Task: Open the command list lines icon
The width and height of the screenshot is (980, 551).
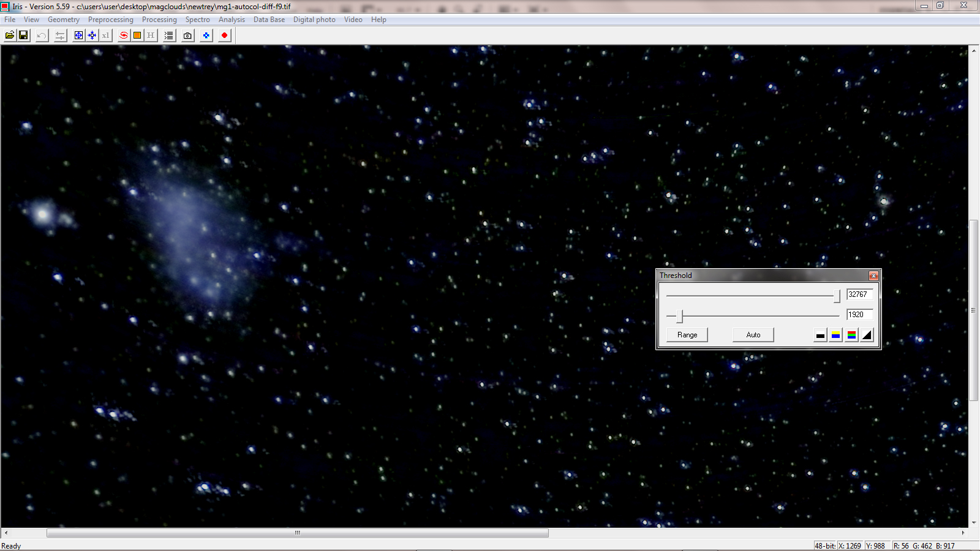Action: click(x=169, y=36)
